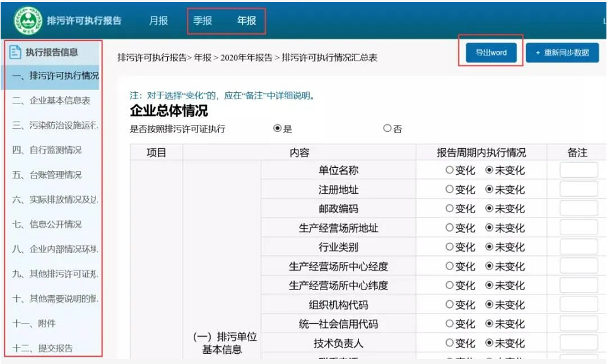Set 注册地址 to 未变化
The width and height of the screenshot is (614, 364).
tap(490, 189)
